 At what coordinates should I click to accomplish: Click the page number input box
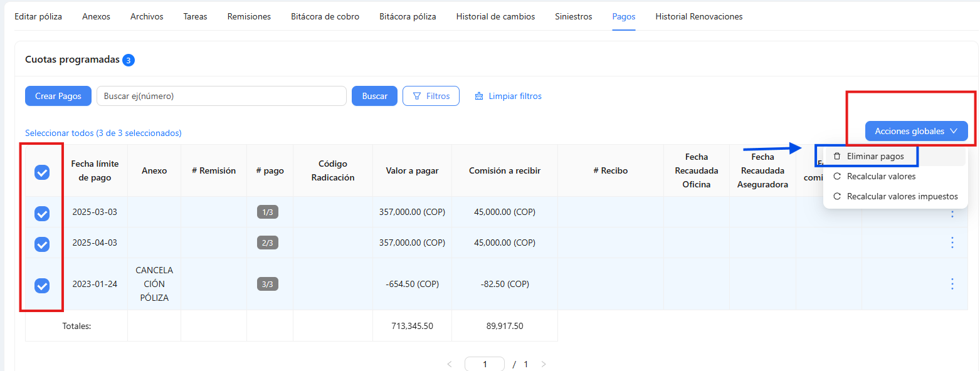(x=485, y=364)
